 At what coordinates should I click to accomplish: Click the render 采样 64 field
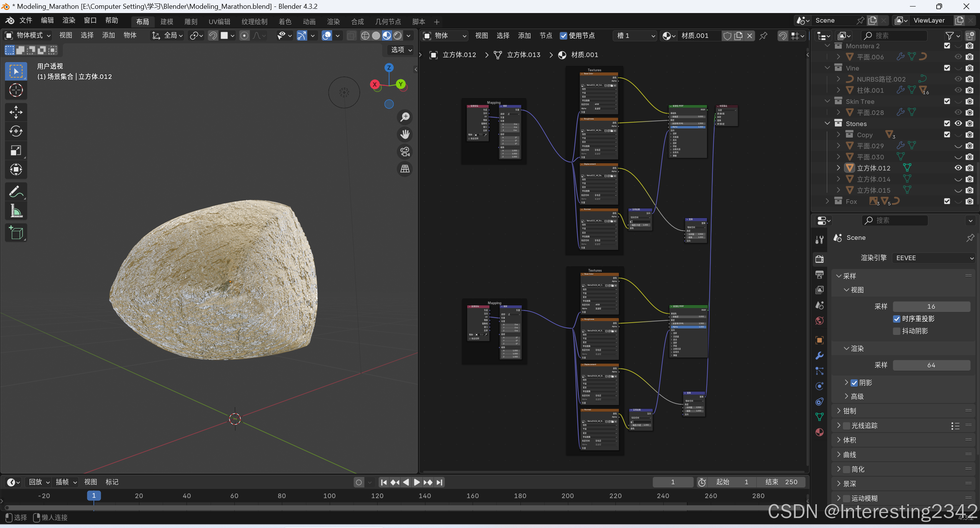click(x=931, y=365)
